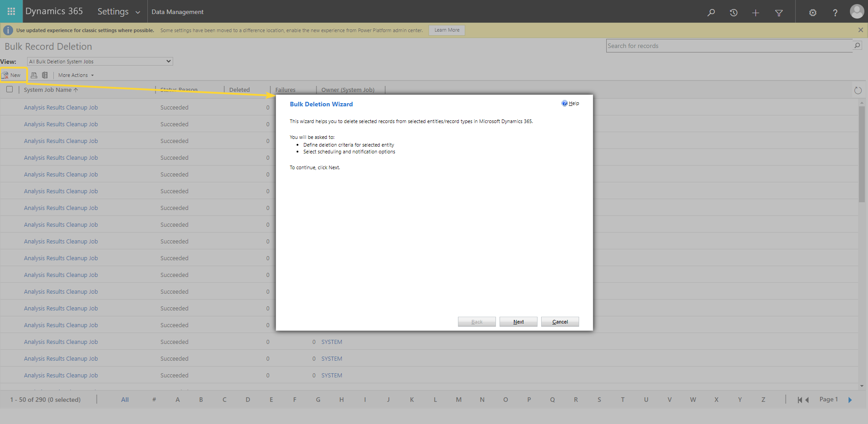Click the help question mark icon

(835, 13)
